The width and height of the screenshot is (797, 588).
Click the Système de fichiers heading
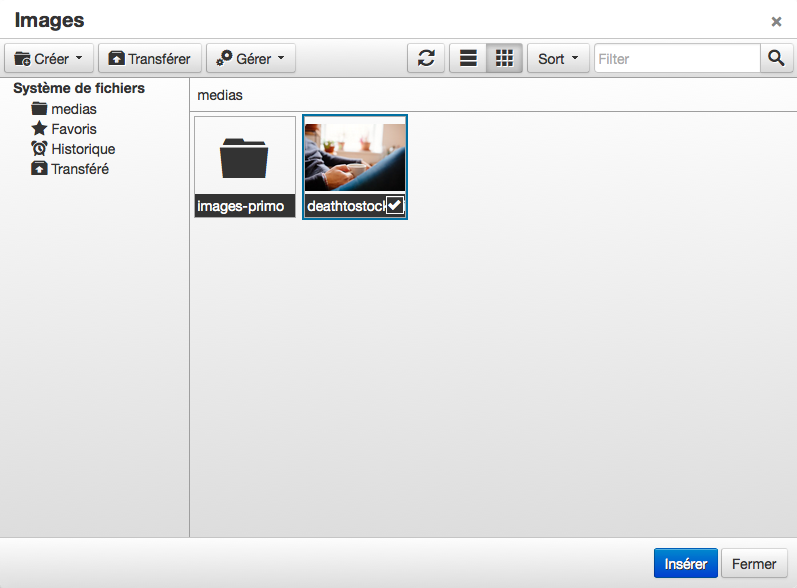(79, 88)
